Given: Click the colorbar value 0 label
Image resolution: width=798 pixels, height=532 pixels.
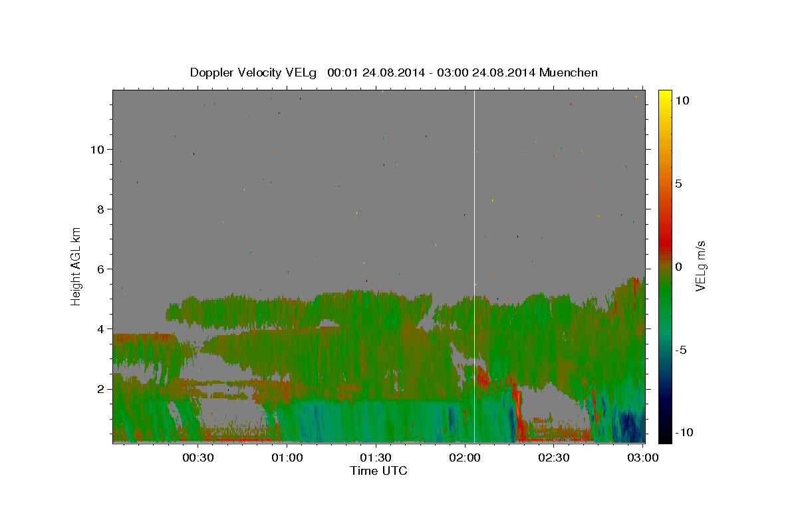Looking at the screenshot, I should click(x=678, y=266).
